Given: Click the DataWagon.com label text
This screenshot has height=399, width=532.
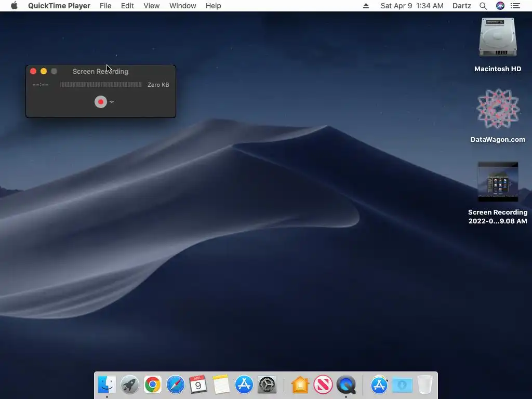Looking at the screenshot, I should [x=498, y=139].
